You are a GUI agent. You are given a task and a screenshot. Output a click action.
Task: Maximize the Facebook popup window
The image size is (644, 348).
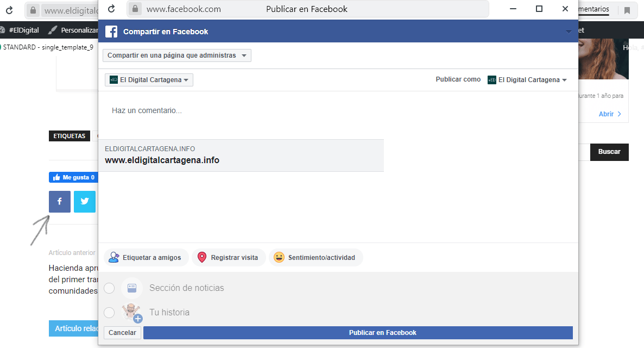click(x=539, y=9)
